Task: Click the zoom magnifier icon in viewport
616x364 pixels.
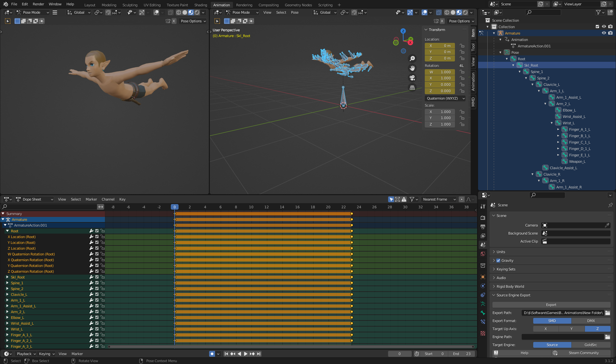Action: [x=412, y=59]
